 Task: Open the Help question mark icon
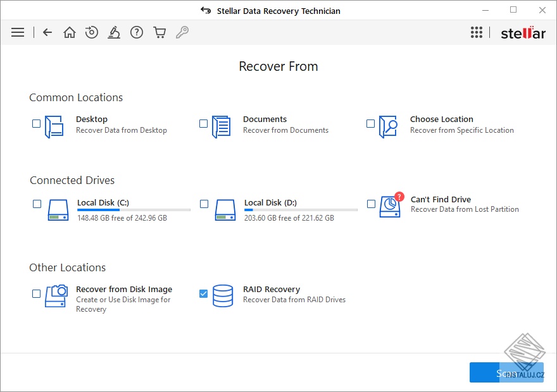pyautogui.click(x=137, y=32)
